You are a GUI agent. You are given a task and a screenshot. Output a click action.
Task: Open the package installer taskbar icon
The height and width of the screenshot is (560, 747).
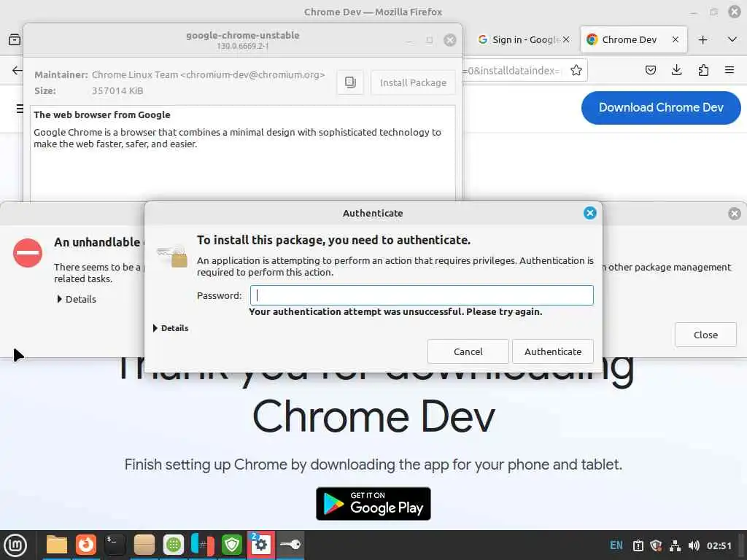coord(144,545)
